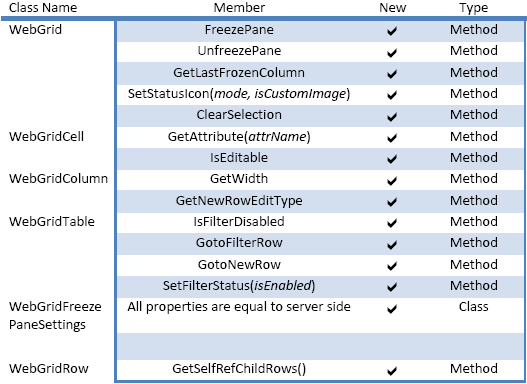Click the checkmark in the GetLastFrozenColumn row
Viewport: 527px width, 384px height.
[392, 74]
